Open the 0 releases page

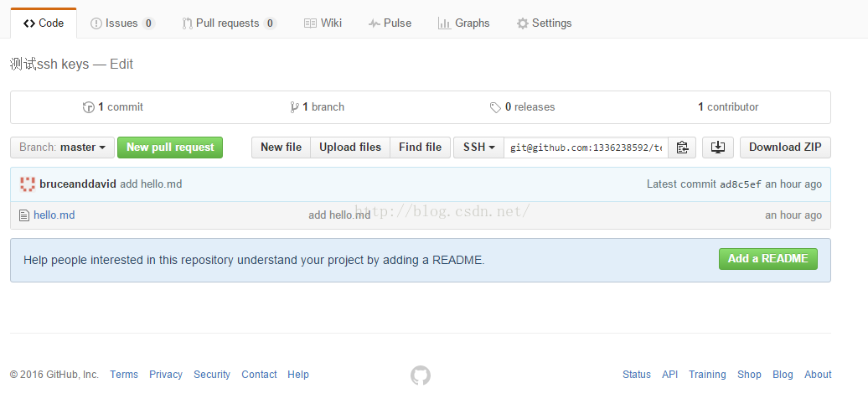click(x=523, y=107)
